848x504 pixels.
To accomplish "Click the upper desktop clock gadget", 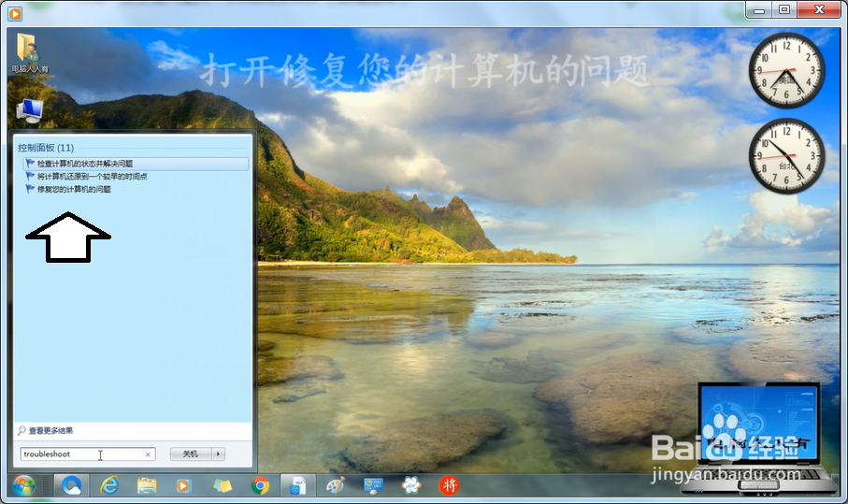I will [786, 70].
